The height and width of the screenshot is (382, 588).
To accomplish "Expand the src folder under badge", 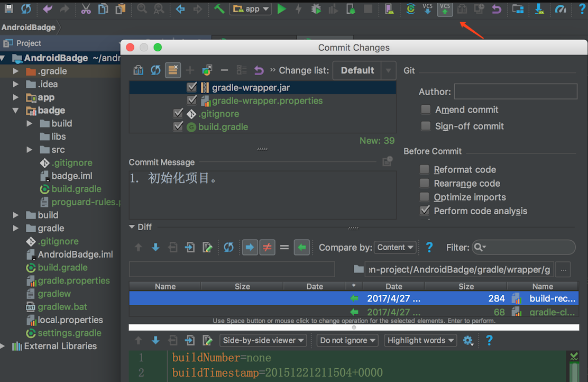I will 29,150.
